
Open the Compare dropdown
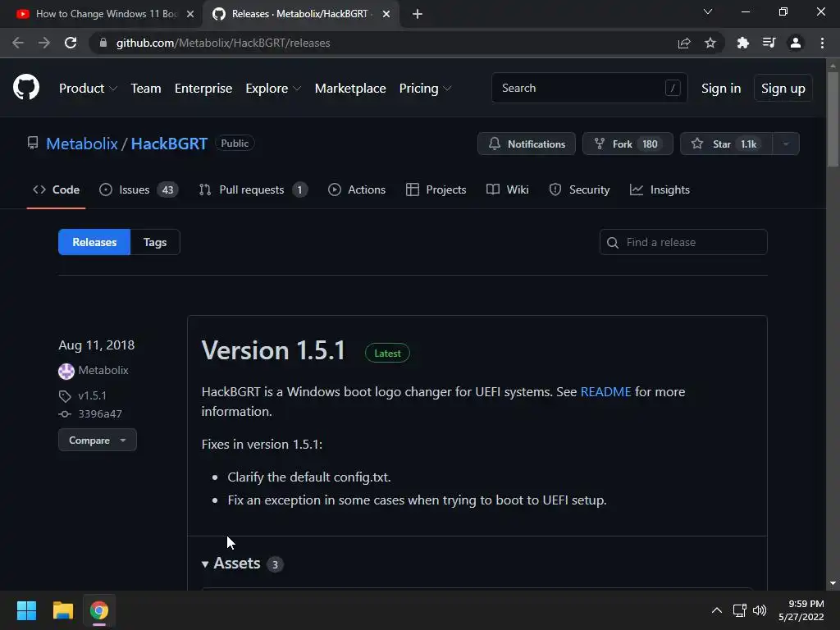(98, 440)
